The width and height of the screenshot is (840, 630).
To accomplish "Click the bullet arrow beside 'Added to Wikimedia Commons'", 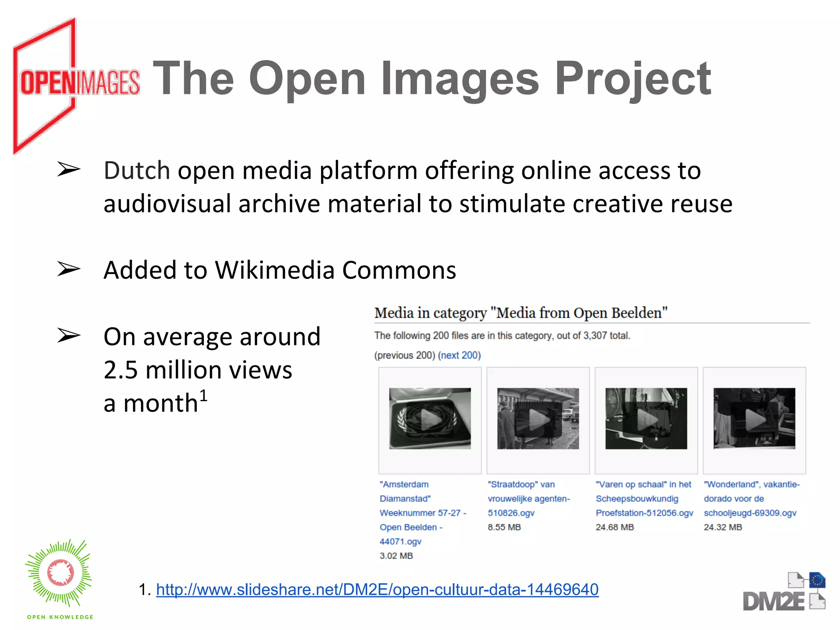I will click(x=68, y=269).
